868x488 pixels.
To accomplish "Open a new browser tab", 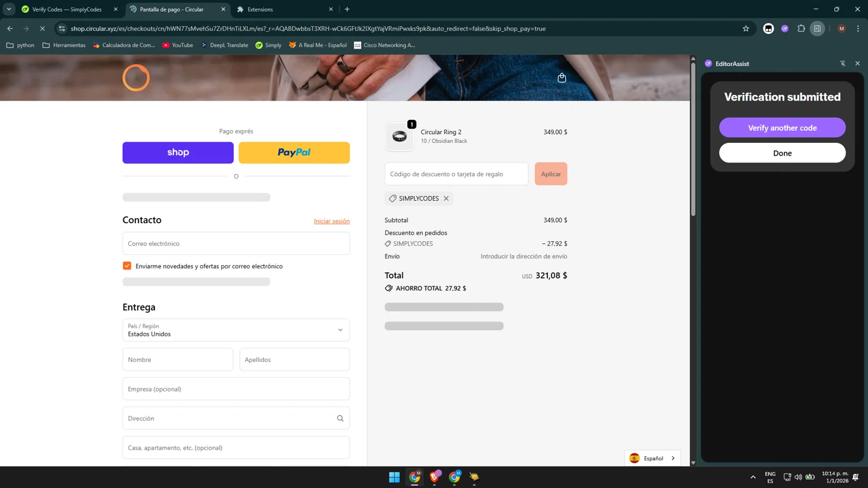I will [x=347, y=9].
